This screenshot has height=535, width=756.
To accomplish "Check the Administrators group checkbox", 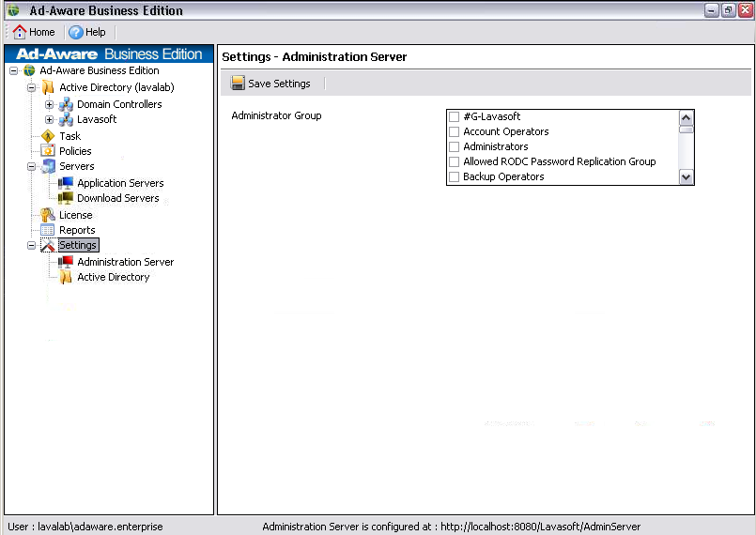I will tap(454, 146).
